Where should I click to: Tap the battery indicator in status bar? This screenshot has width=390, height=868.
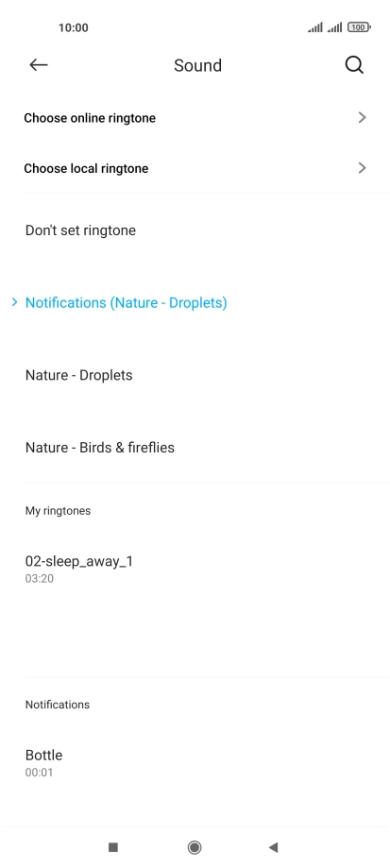click(x=359, y=27)
